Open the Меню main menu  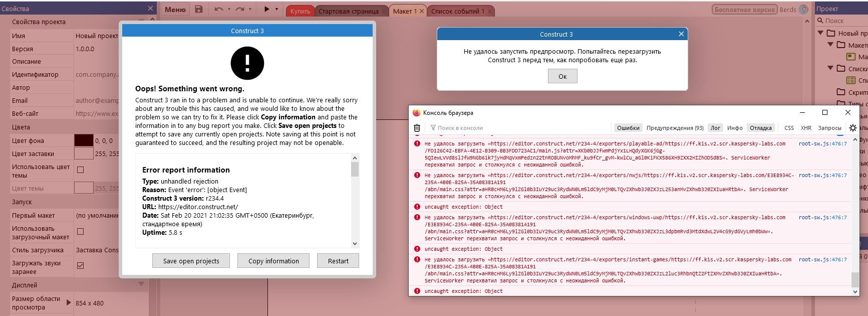(x=175, y=10)
